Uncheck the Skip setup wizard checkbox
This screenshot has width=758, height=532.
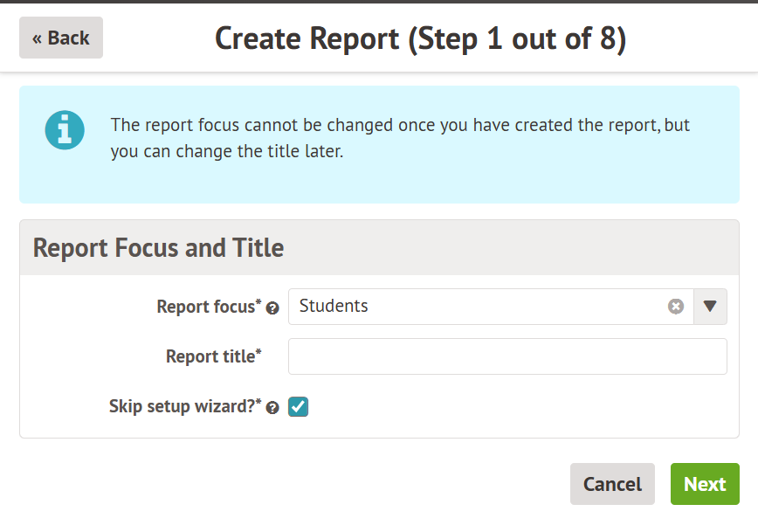click(x=299, y=406)
